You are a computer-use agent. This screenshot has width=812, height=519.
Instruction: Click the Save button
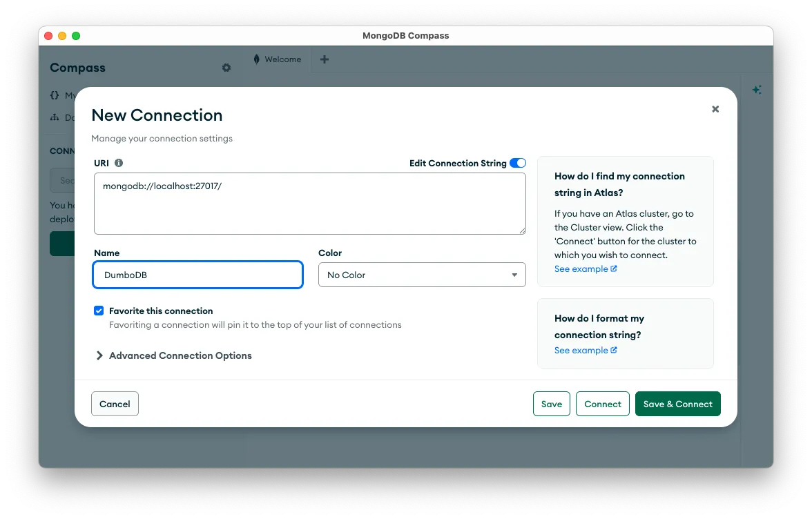click(552, 404)
